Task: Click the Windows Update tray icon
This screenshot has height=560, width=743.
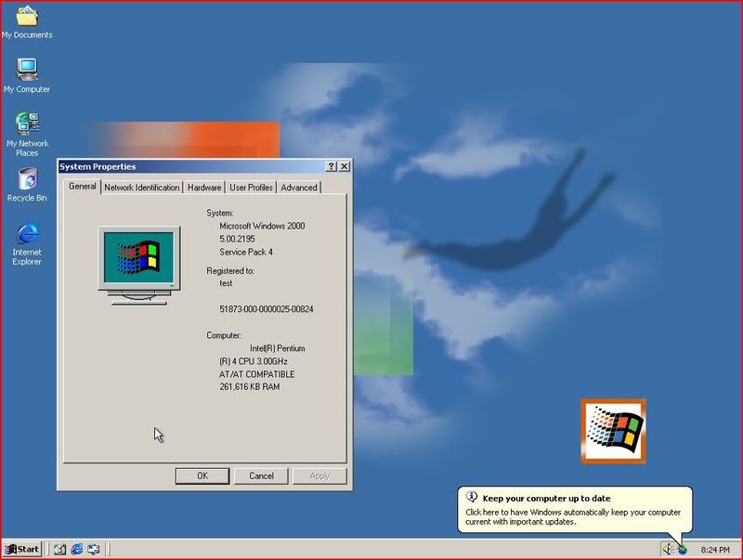Action: tap(682, 549)
